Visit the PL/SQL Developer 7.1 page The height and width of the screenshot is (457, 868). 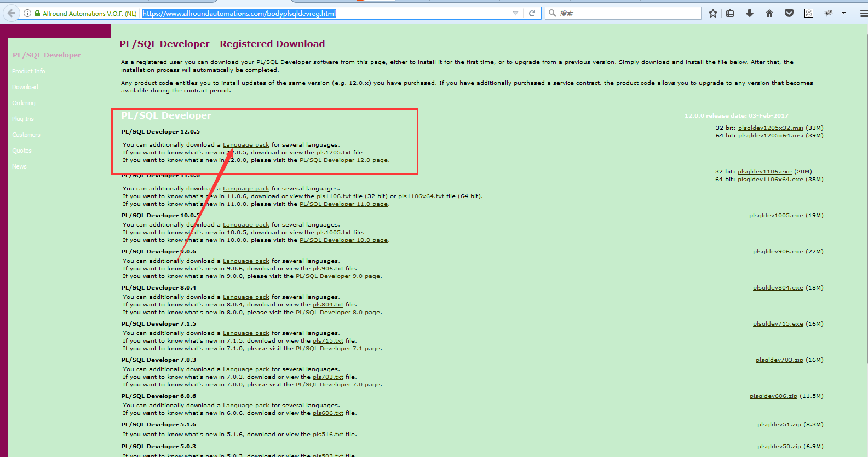(338, 349)
